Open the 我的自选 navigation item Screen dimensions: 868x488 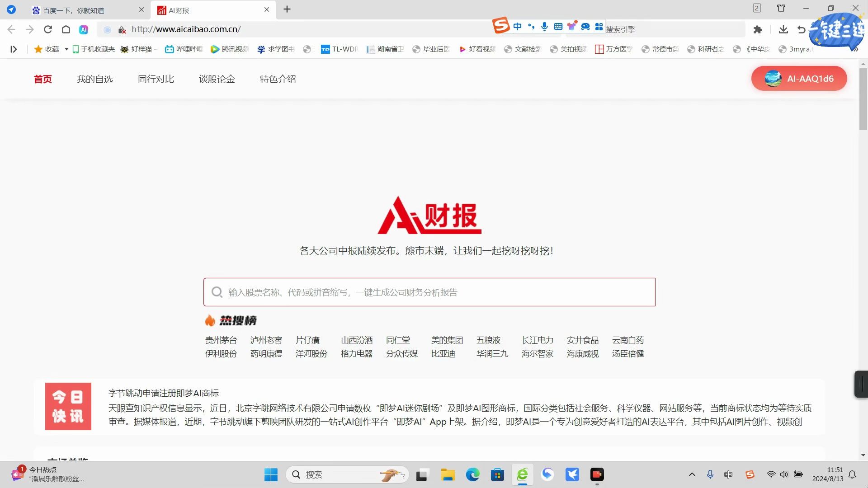[95, 79]
